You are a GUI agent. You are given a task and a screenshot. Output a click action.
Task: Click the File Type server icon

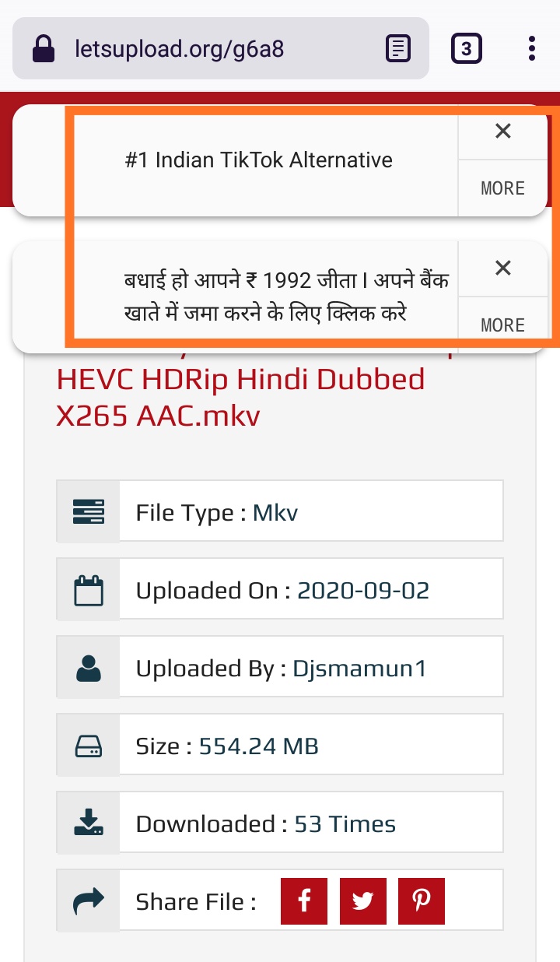(89, 512)
